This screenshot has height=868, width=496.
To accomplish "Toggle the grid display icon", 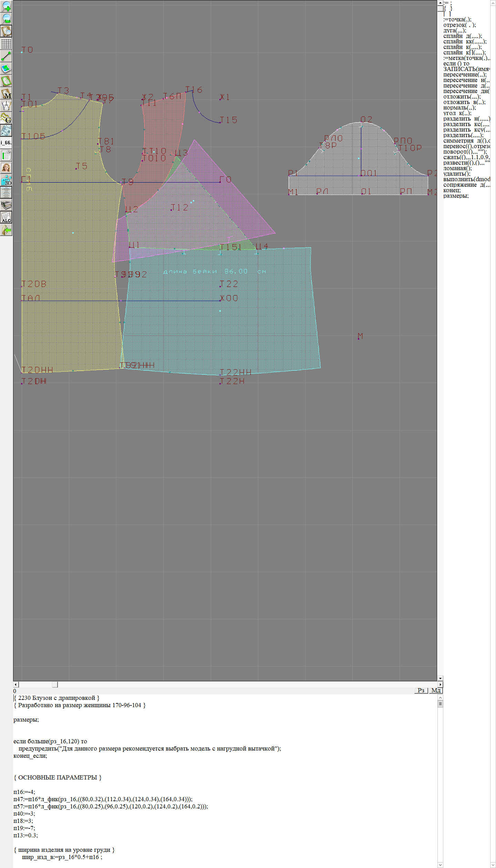I will (x=6, y=44).
